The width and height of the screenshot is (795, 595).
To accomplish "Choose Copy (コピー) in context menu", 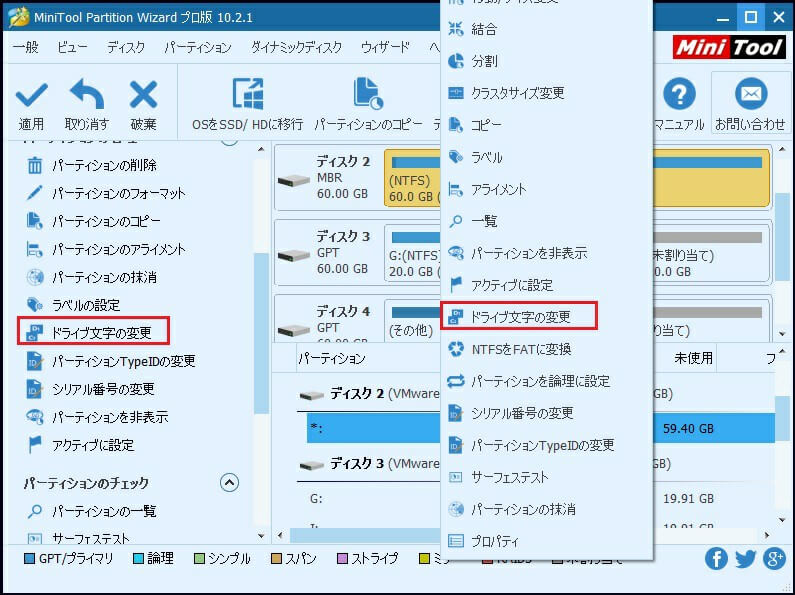I will point(547,125).
